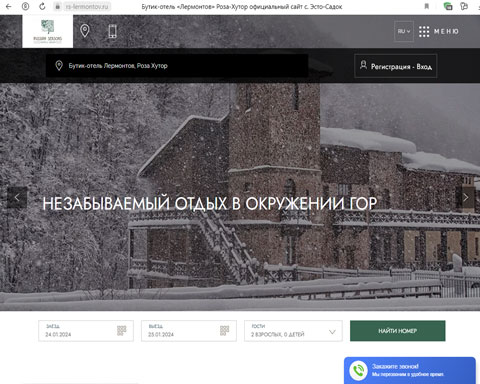The image size is (480, 384).
Task: Click the pin icon beside the hotel name
Action: [59, 66]
